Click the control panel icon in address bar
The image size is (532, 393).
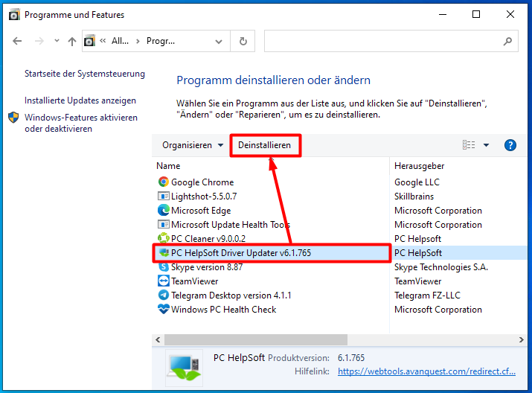[x=89, y=41]
